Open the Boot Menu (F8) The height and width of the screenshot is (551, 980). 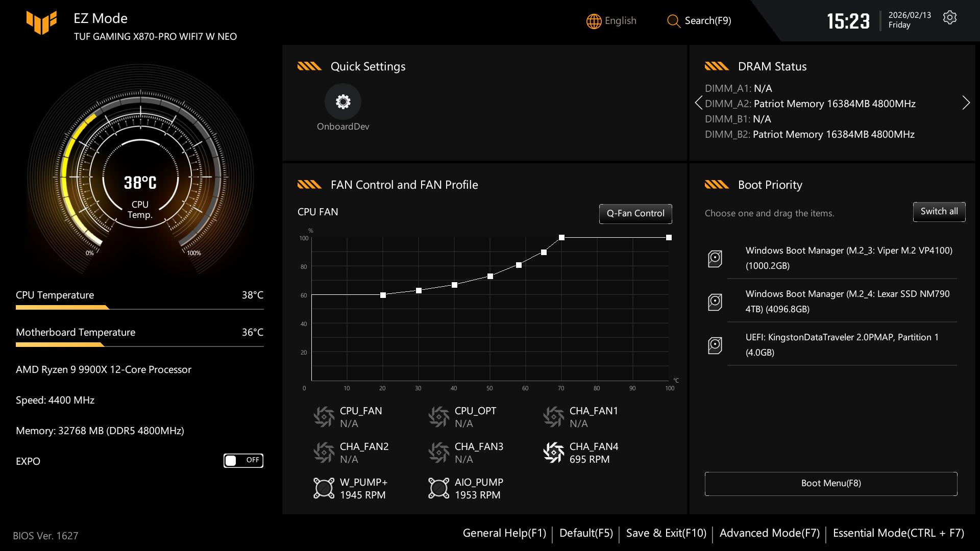pyautogui.click(x=830, y=483)
